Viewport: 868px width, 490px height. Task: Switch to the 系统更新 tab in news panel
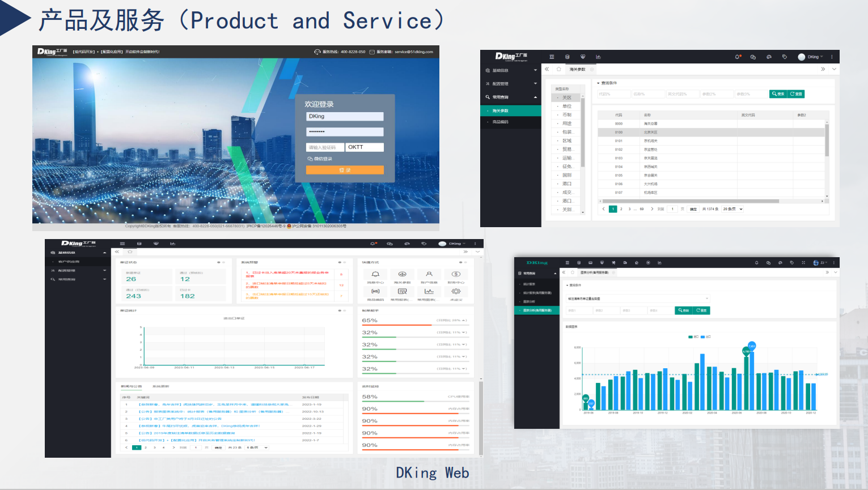(160, 386)
